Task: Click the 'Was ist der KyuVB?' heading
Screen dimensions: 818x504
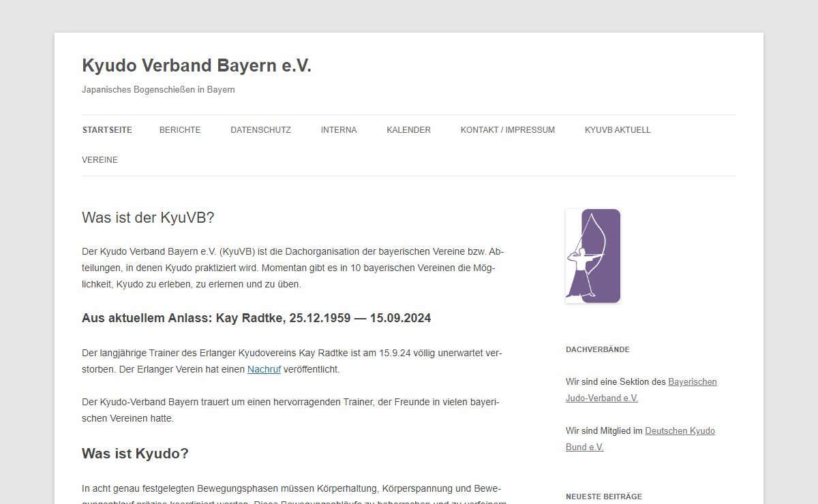Action: click(x=148, y=218)
